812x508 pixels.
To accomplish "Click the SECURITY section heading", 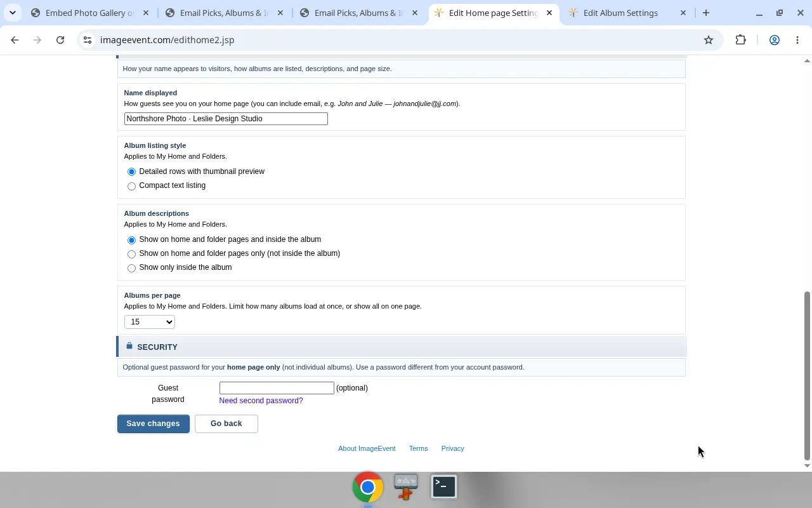I will (157, 347).
